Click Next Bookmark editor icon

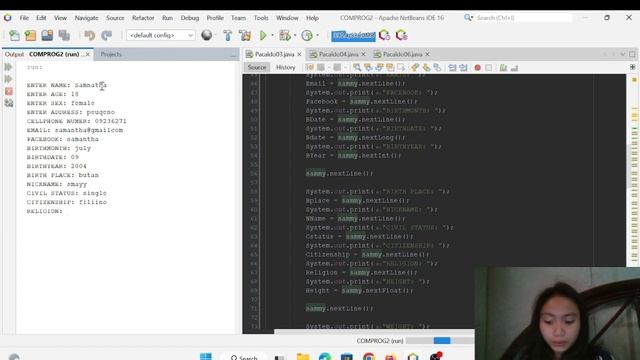point(426,67)
